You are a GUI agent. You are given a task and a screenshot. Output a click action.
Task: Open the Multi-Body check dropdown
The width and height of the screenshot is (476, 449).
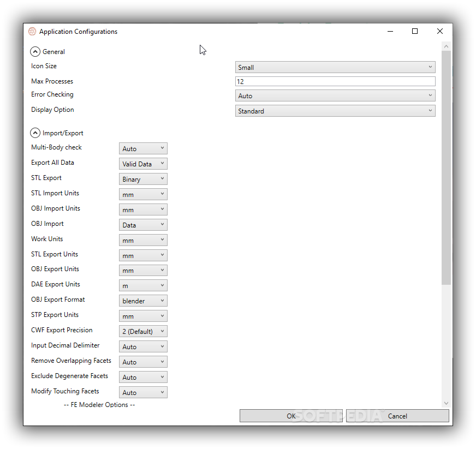pos(143,148)
